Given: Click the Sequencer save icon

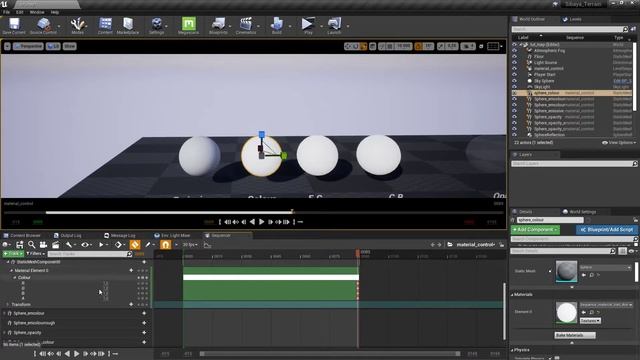Looking at the screenshot, I should point(19,244).
